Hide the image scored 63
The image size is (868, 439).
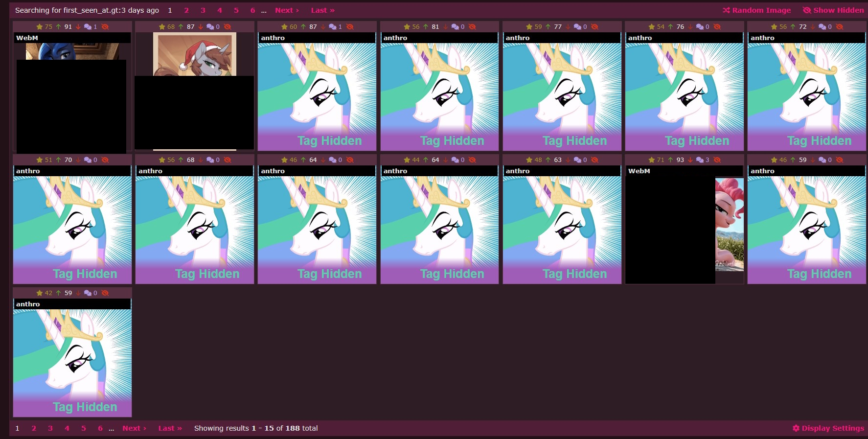tap(594, 160)
